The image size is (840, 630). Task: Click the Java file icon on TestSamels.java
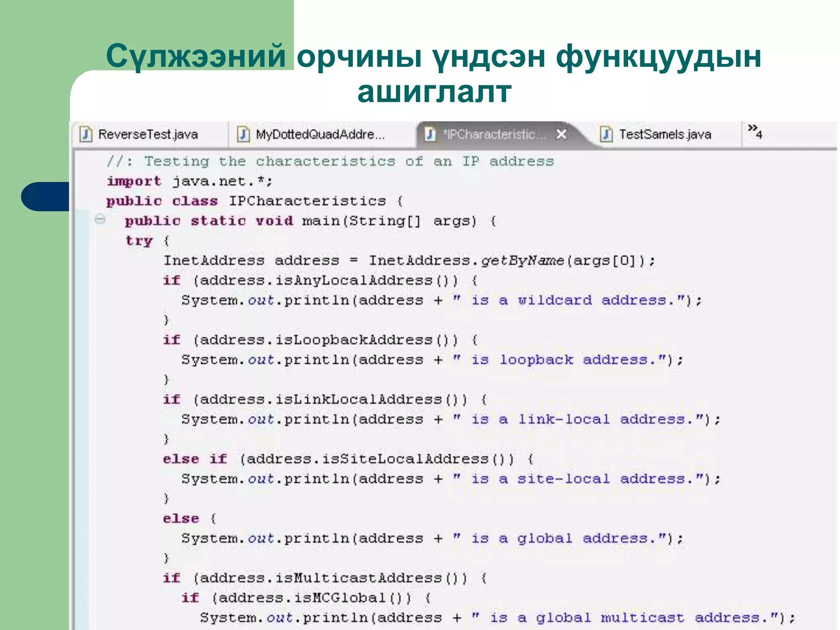(606, 135)
